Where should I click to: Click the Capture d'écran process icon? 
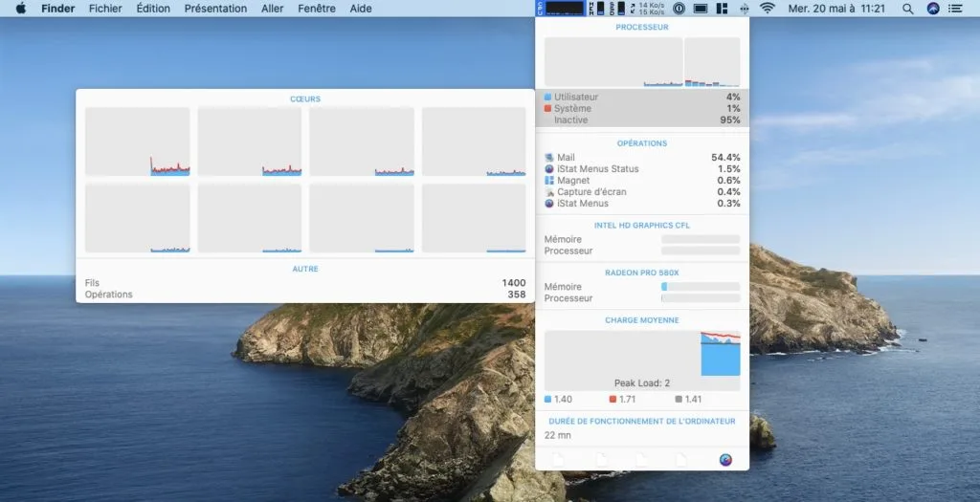pyautogui.click(x=548, y=191)
